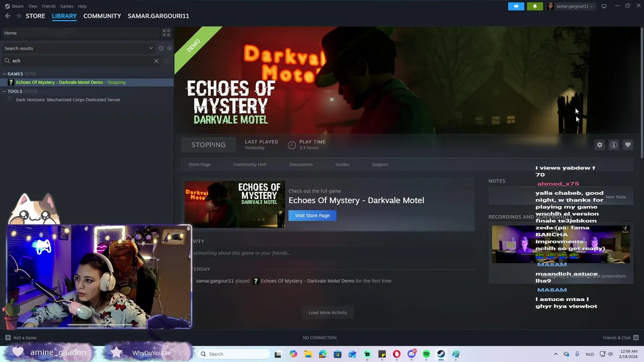Open the Games menu

66,6
